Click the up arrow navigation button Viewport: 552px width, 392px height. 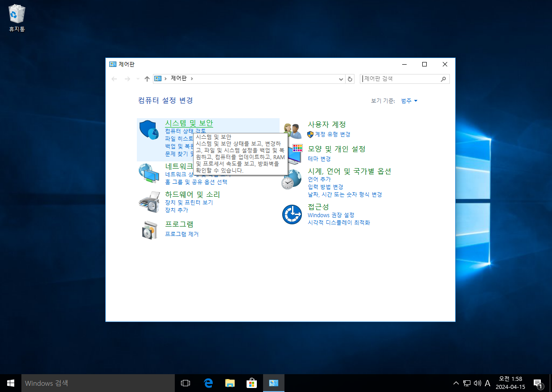coord(147,79)
